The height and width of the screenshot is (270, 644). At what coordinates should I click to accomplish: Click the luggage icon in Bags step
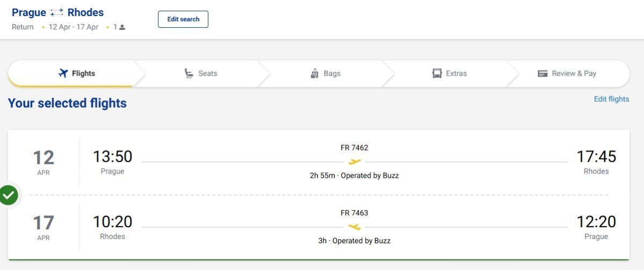point(314,73)
